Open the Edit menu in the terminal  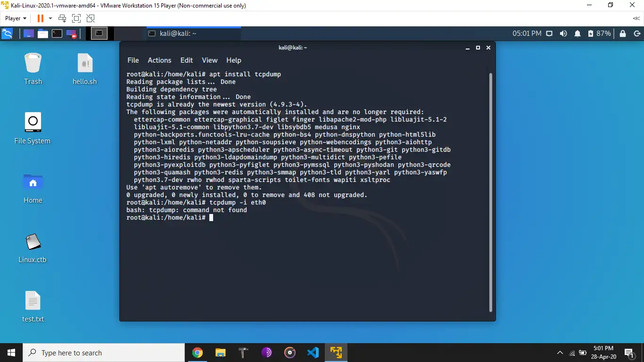(x=187, y=60)
